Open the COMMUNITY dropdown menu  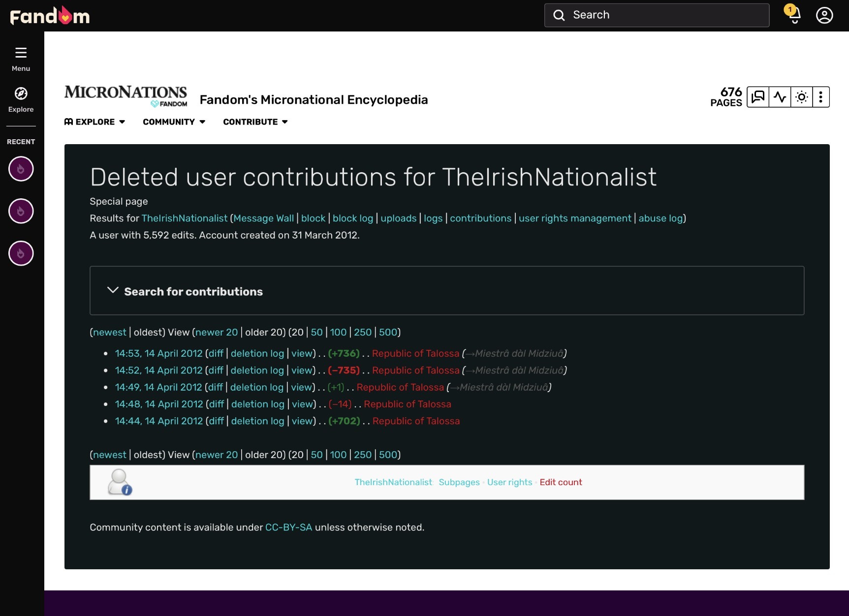coord(174,122)
